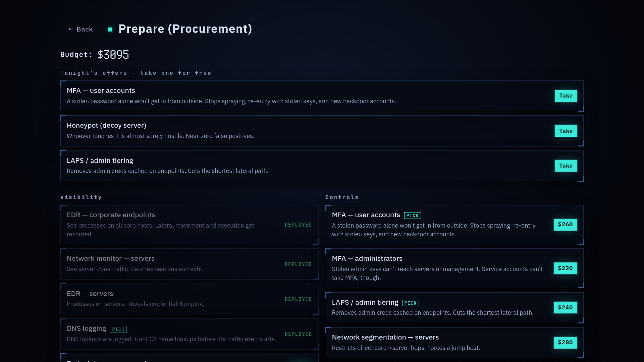Click description 'Whoever touches it is almost surely hostile'
The height and width of the screenshot is (362, 644).
click(160, 136)
